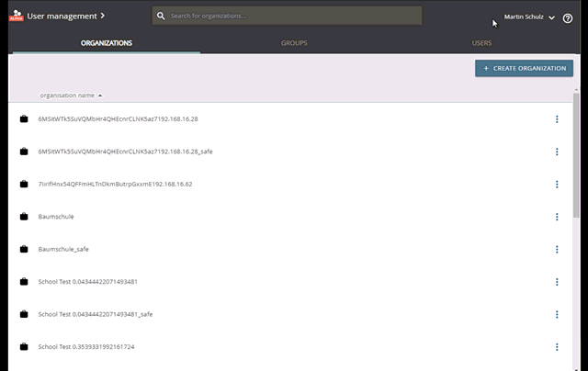Switch to the Groups tab
Screen dimensions: 588x371
click(294, 43)
